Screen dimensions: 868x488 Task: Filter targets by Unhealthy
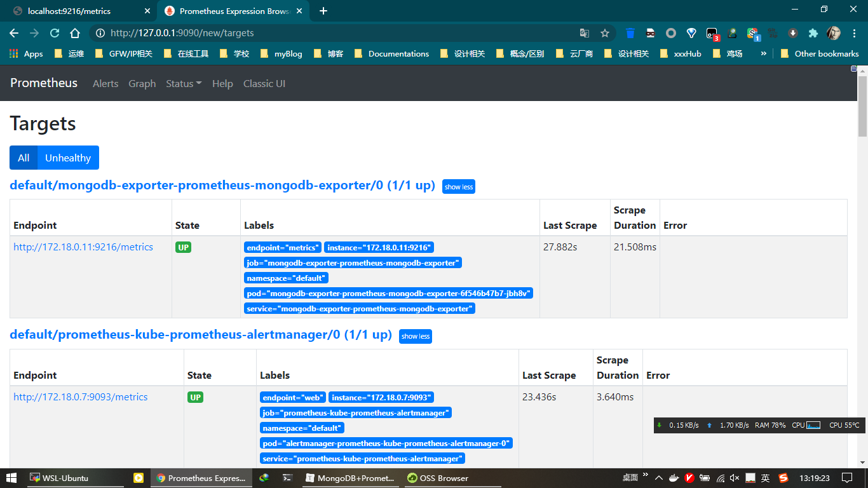(68, 158)
